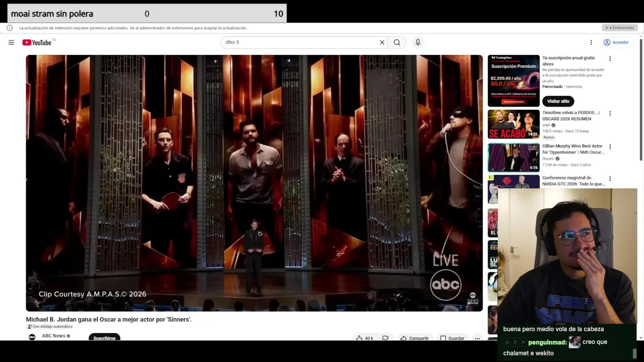Go to YouTube home via logo

point(37,42)
